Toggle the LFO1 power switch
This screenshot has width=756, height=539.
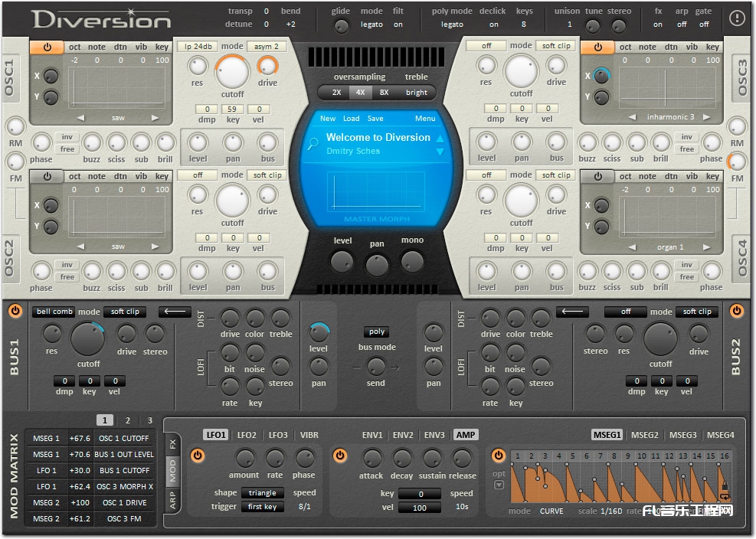point(198,456)
